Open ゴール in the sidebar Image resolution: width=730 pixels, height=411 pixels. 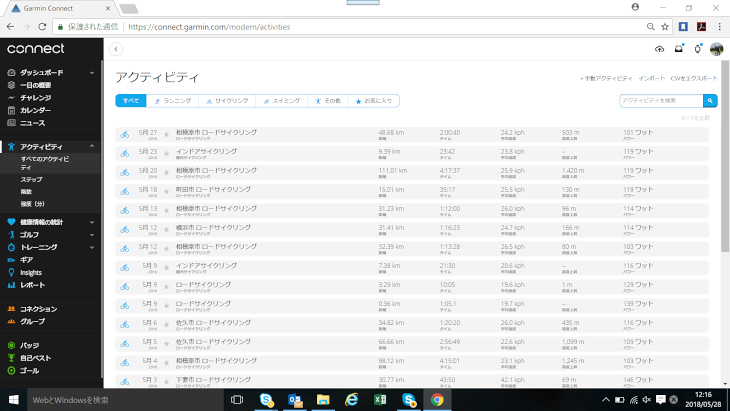29,371
